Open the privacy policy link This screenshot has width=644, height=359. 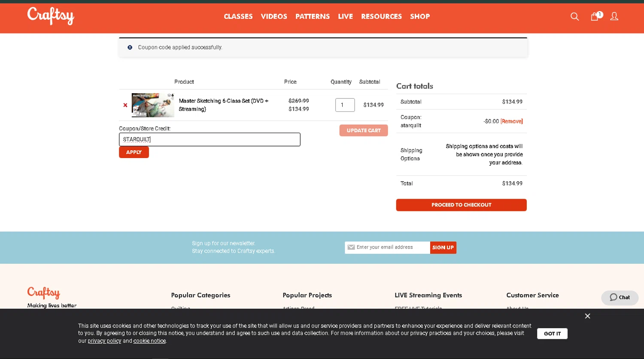tap(104, 341)
